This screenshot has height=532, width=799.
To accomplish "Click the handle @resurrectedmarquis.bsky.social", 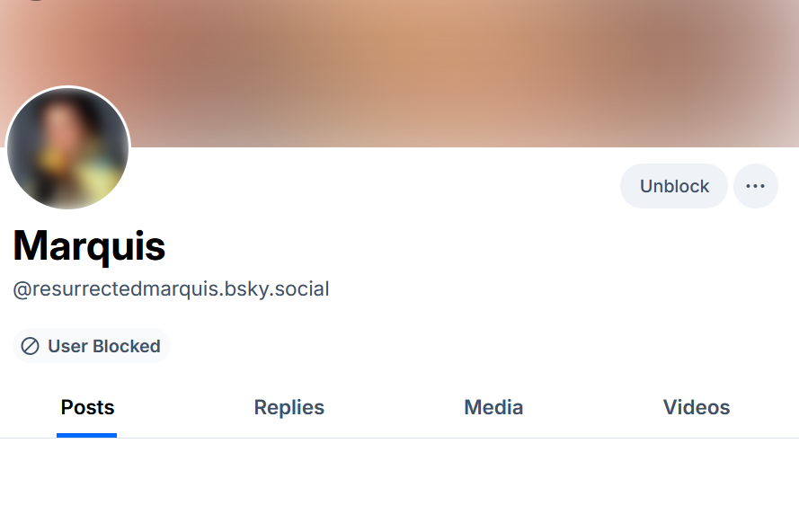I will click(171, 289).
